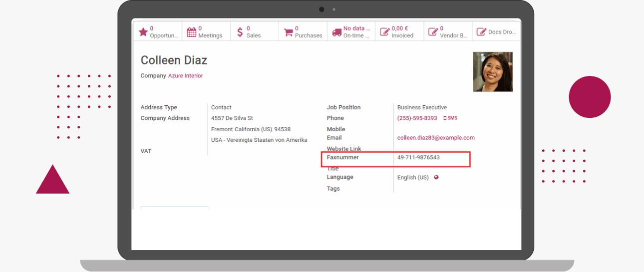
Task: Click the phone number (255)-595-8393
Action: tap(417, 118)
